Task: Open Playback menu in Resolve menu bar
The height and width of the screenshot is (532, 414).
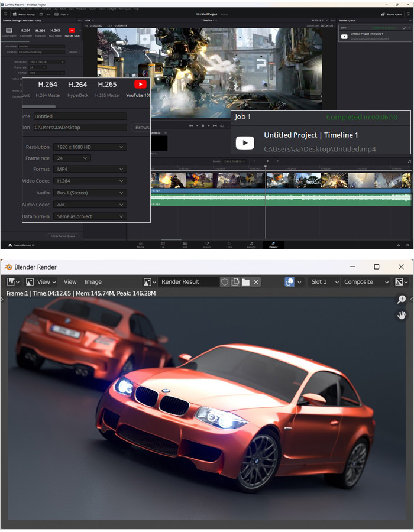Action: (82, 9)
